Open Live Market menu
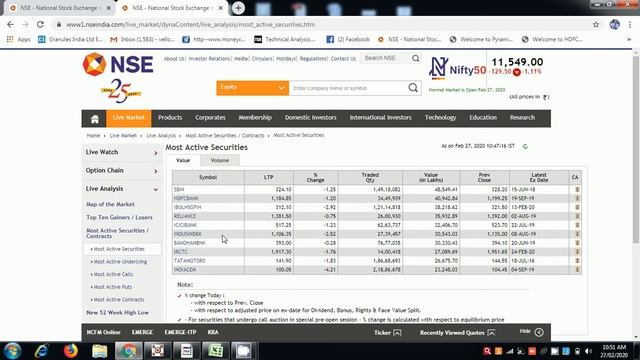 click(x=129, y=118)
